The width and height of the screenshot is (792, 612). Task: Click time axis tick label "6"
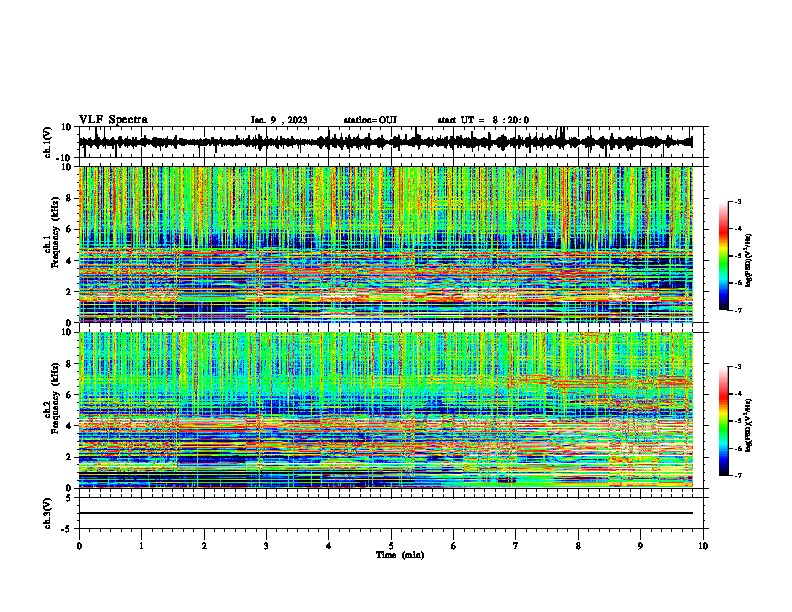454,546
